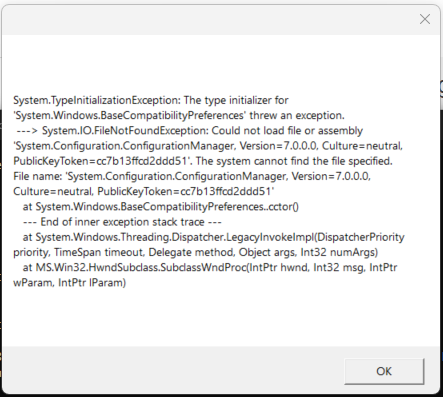Click the '--->' arrow before System.IO
The height and width of the screenshot is (397, 443).
tap(27, 131)
